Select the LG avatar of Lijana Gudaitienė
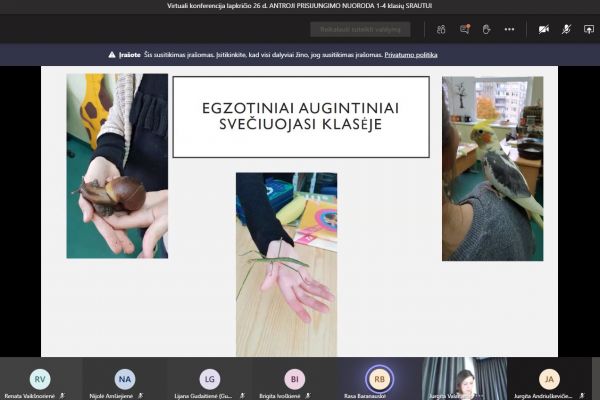 pos(210,379)
